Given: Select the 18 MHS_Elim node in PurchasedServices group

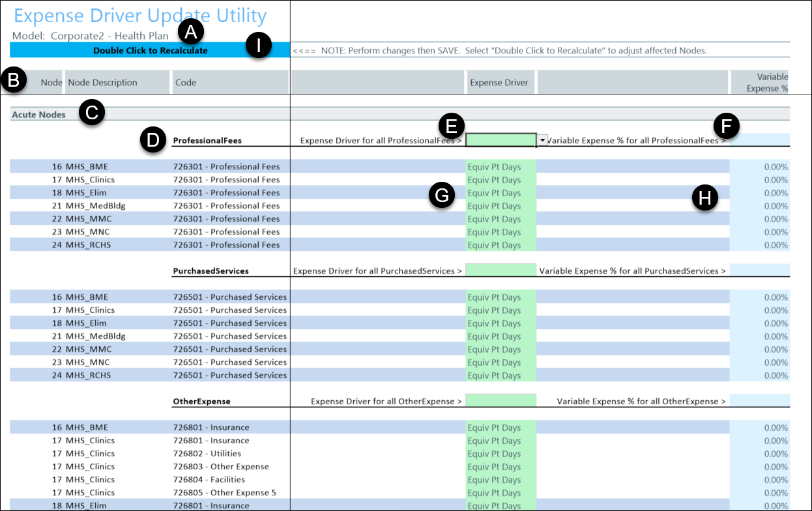Looking at the screenshot, I should pos(79,323).
